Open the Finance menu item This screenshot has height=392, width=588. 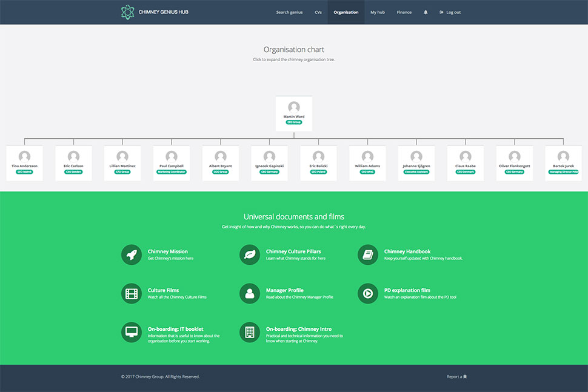tap(404, 12)
